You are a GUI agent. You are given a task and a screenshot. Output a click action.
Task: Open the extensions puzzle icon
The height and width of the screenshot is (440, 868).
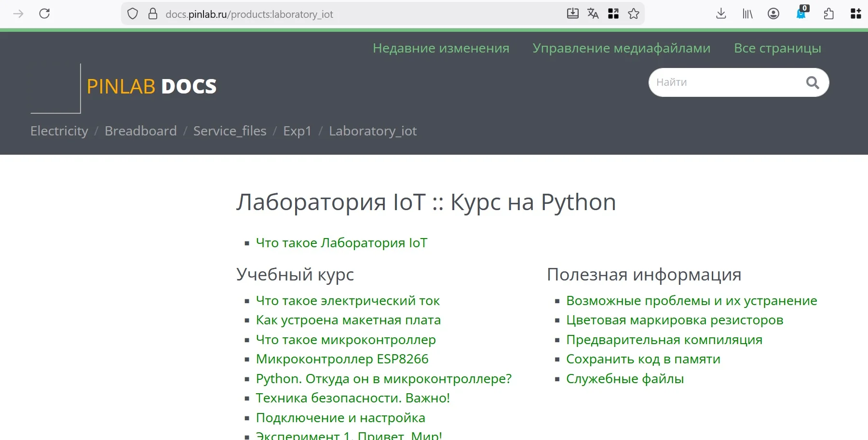click(828, 14)
